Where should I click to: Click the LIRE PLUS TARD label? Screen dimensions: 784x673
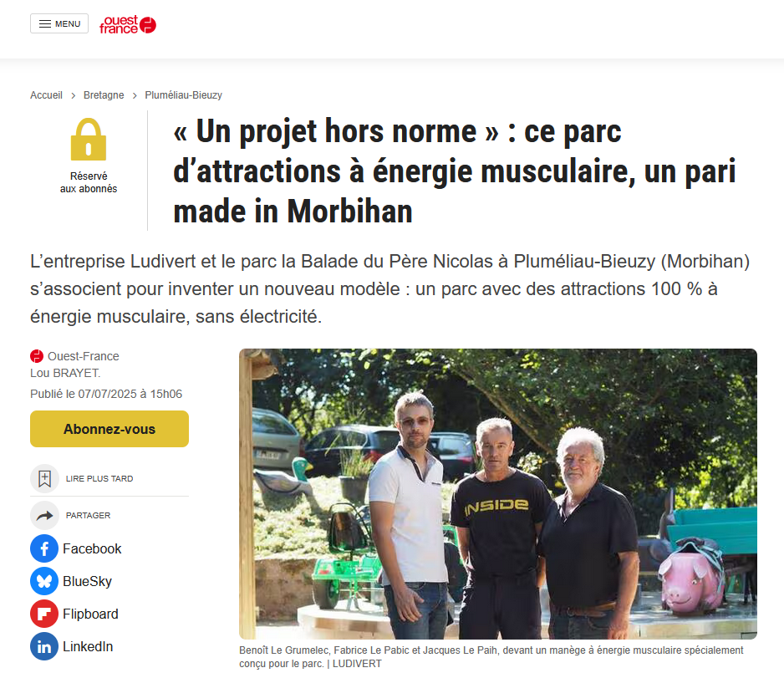[99, 478]
